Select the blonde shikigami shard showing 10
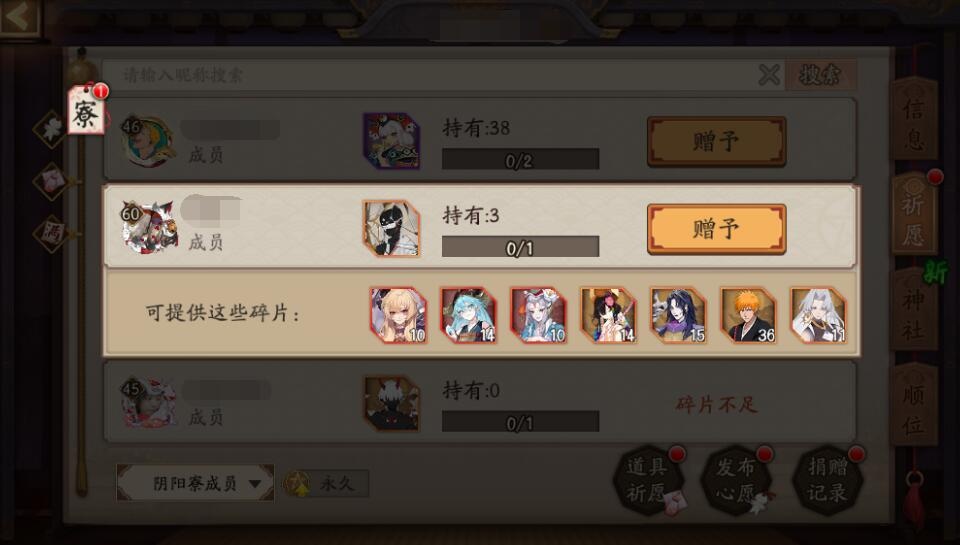This screenshot has height=545, width=960. click(398, 315)
